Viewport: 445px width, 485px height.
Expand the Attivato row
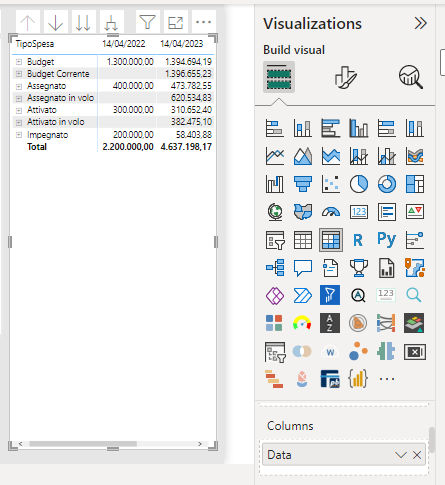[x=19, y=110]
